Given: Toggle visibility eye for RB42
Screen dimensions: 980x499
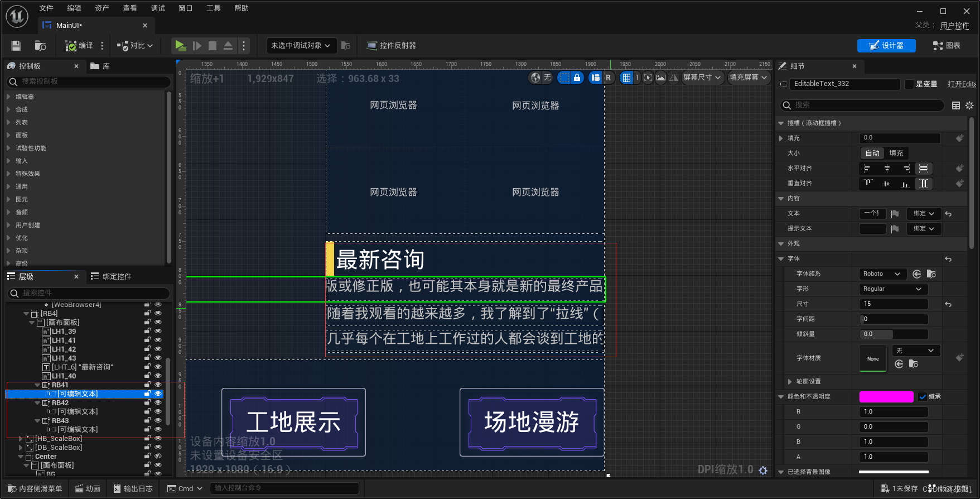Looking at the screenshot, I should point(158,403).
